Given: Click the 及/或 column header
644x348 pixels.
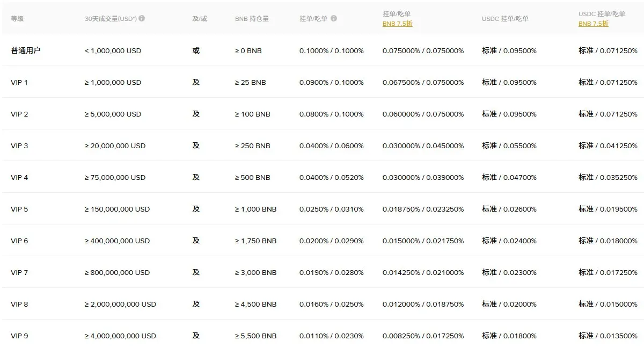Looking at the screenshot, I should (x=200, y=18).
